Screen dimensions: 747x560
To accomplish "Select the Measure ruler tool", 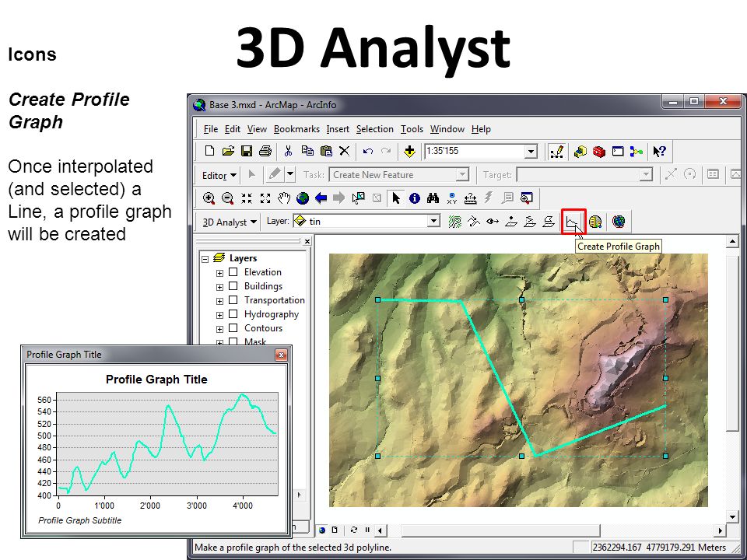I will 471,198.
